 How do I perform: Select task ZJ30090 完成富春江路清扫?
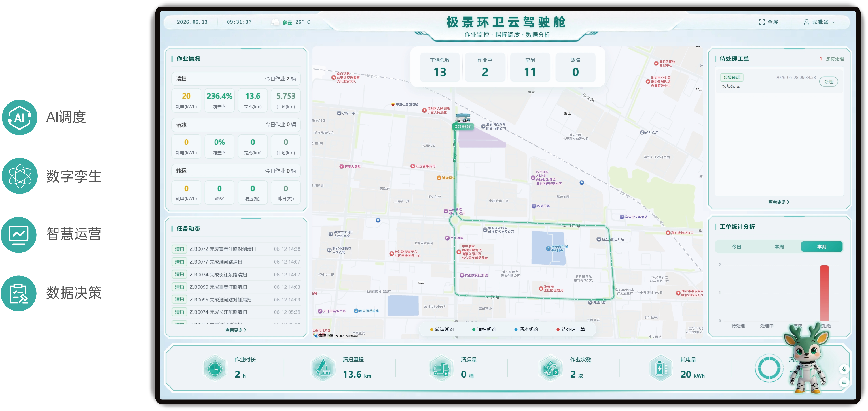point(236,287)
